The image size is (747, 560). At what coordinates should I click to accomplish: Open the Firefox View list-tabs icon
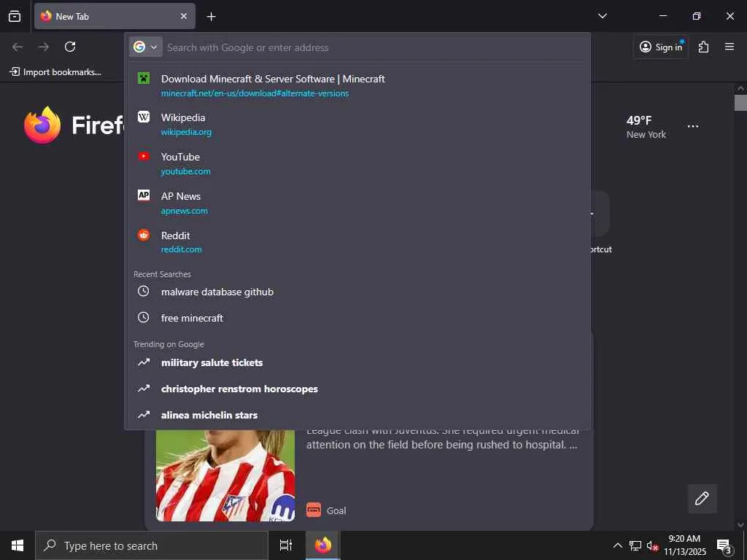click(x=15, y=16)
